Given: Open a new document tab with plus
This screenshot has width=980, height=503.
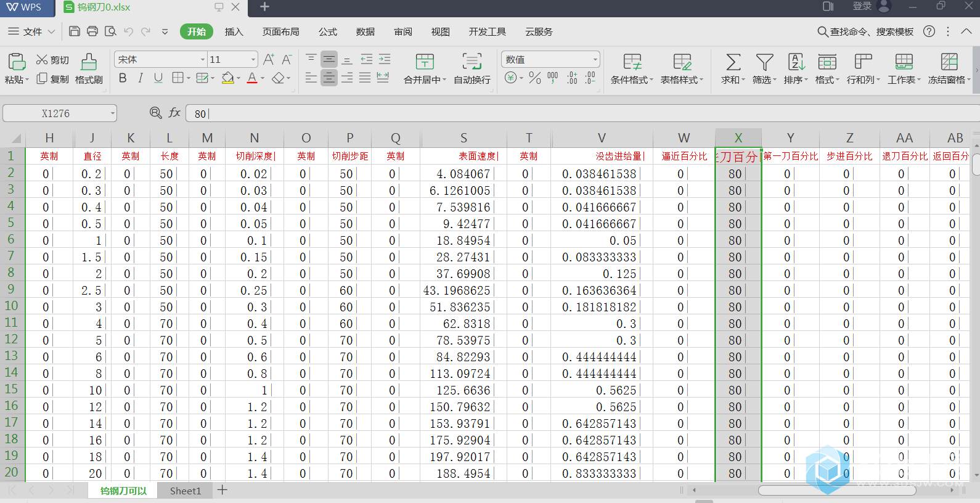Looking at the screenshot, I should [265, 7].
